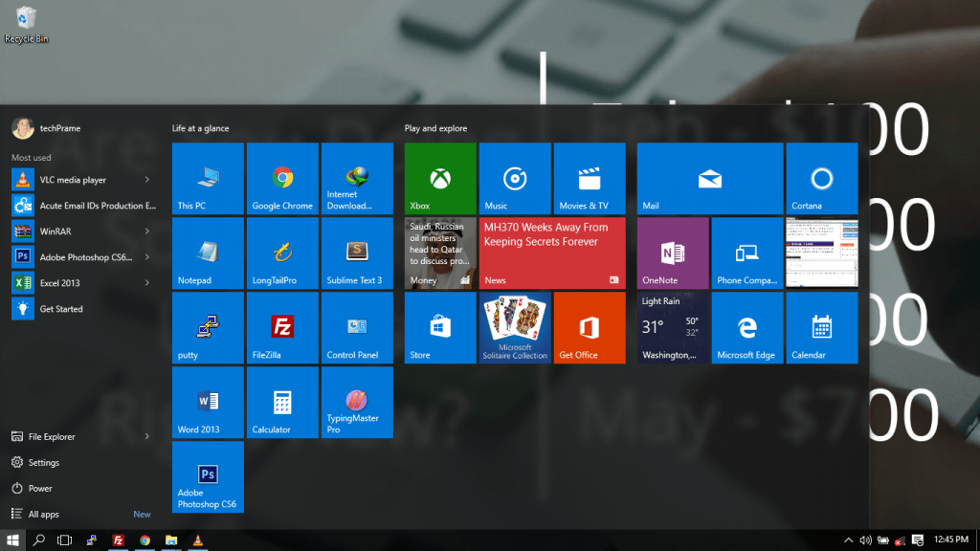Launch Google Chrome tile
980x551 pixels.
[x=282, y=179]
